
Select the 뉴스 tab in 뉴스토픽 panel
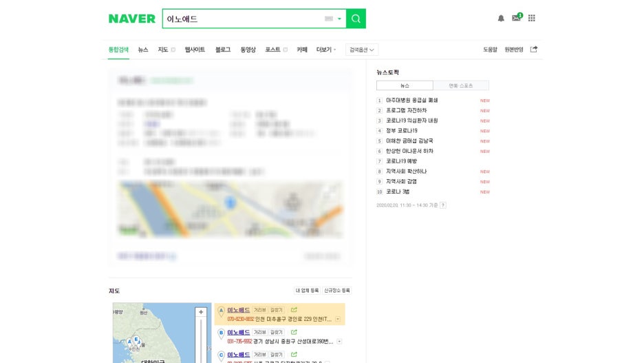(405, 85)
